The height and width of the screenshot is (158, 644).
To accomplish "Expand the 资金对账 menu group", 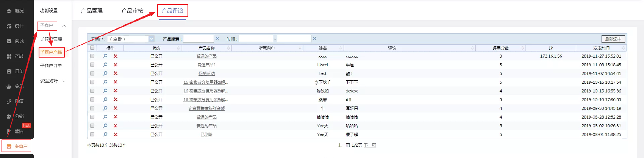I will point(64,81).
